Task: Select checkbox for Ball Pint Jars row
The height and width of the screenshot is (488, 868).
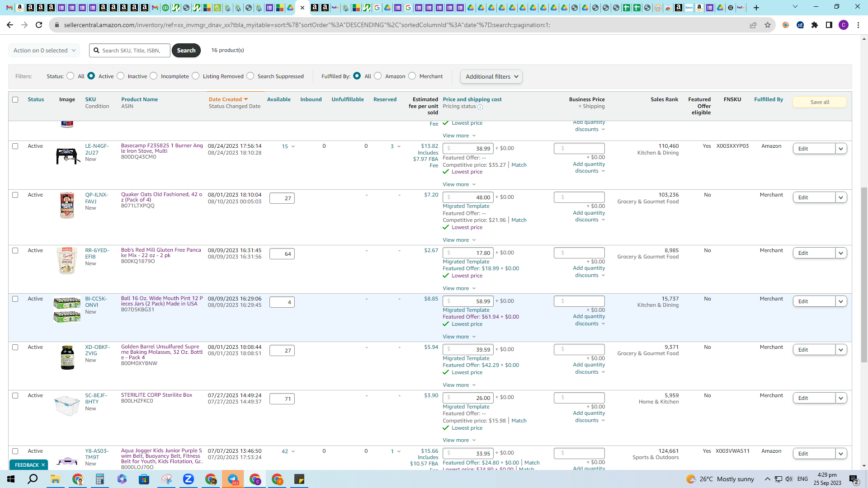Action: click(x=15, y=299)
